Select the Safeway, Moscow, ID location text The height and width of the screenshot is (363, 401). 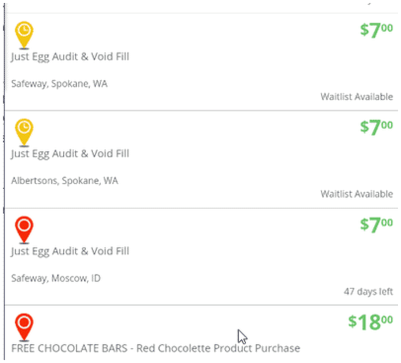56,278
